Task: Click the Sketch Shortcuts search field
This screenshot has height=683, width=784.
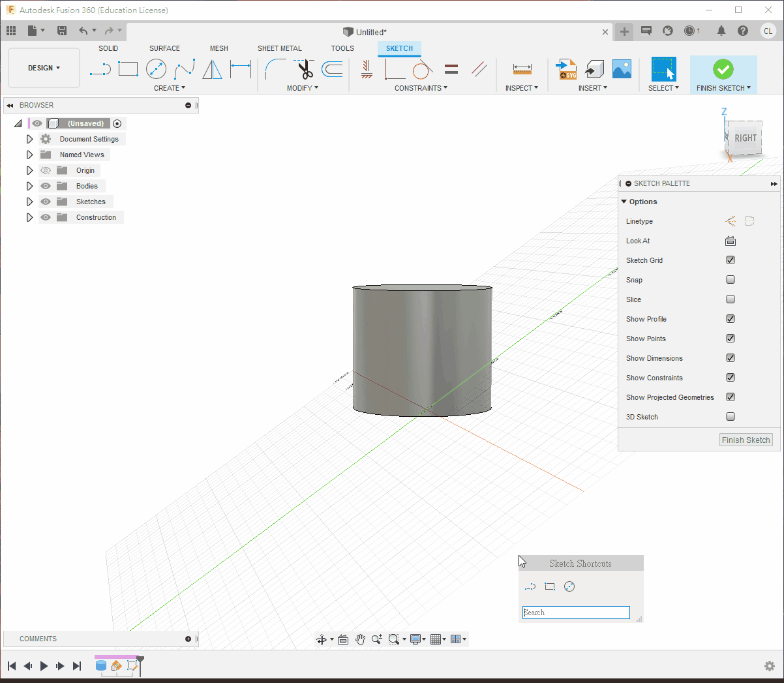Action: (x=576, y=613)
